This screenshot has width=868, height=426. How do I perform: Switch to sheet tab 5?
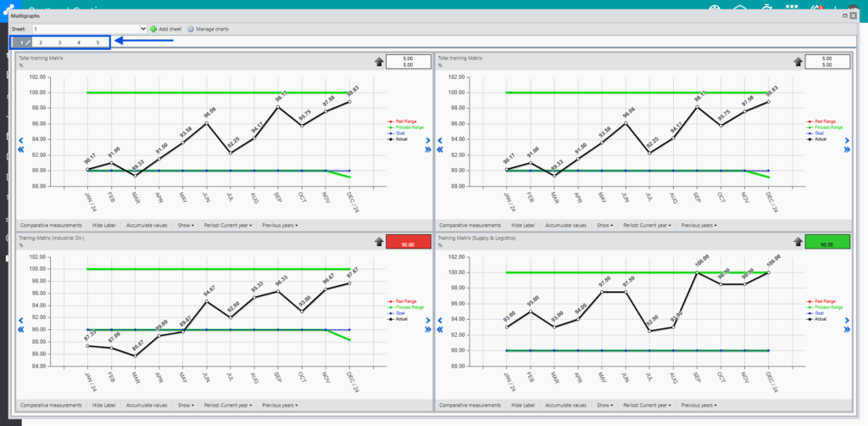98,42
